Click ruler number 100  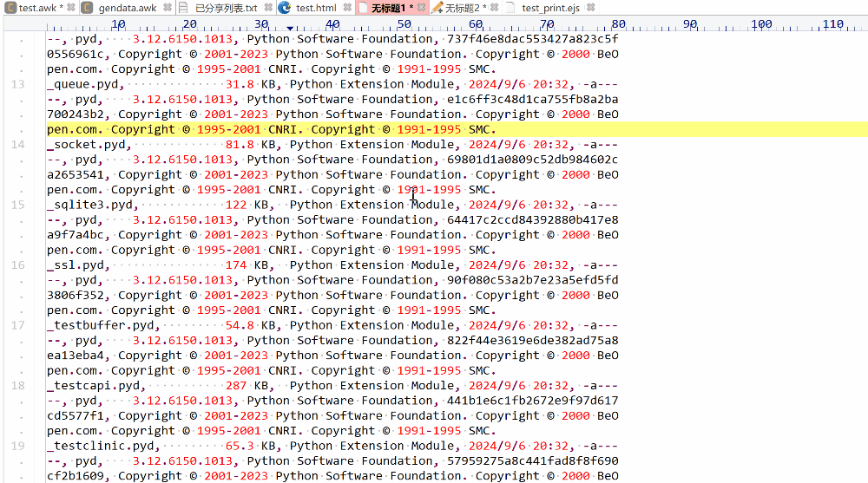(761, 23)
